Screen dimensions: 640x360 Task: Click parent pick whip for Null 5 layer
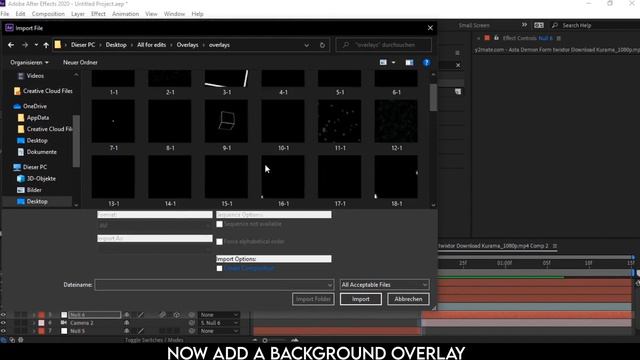point(191,331)
